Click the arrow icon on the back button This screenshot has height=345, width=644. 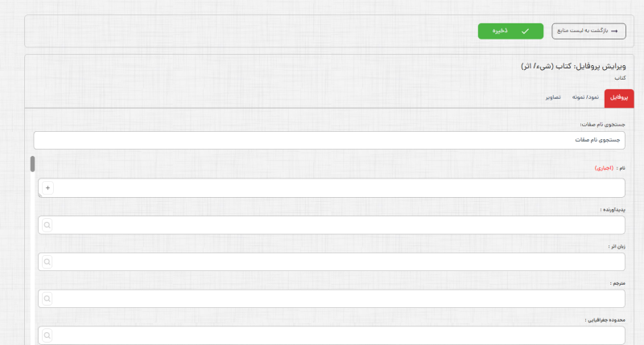616,31
